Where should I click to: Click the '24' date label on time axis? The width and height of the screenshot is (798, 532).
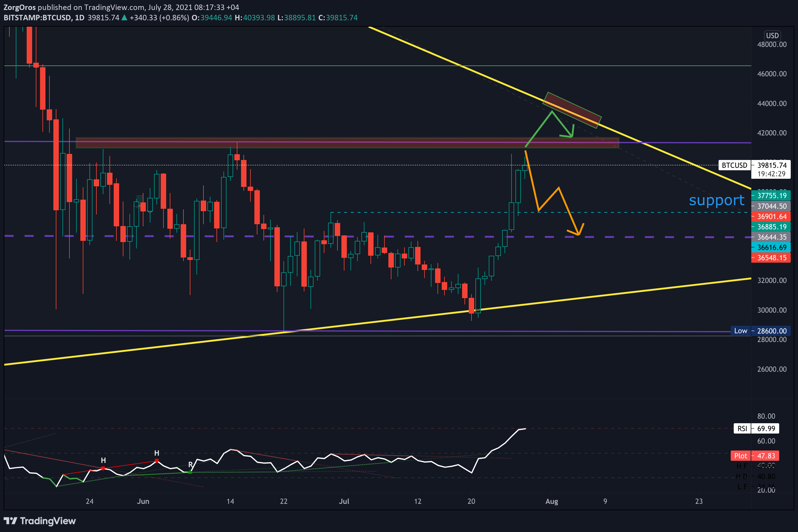90,501
